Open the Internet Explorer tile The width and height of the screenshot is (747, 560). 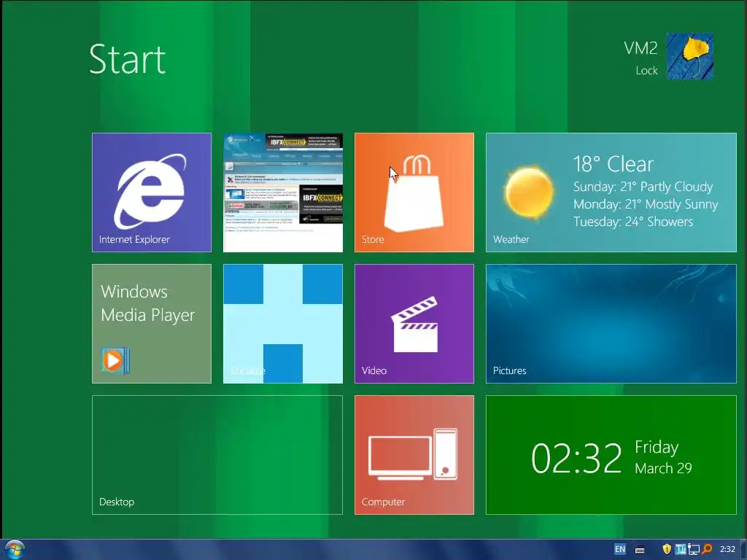pos(152,192)
